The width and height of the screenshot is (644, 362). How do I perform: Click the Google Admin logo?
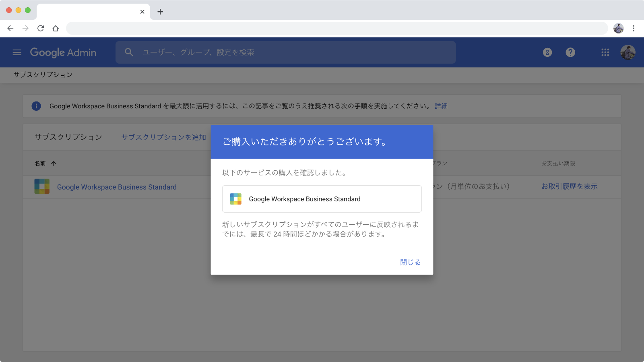(x=63, y=52)
